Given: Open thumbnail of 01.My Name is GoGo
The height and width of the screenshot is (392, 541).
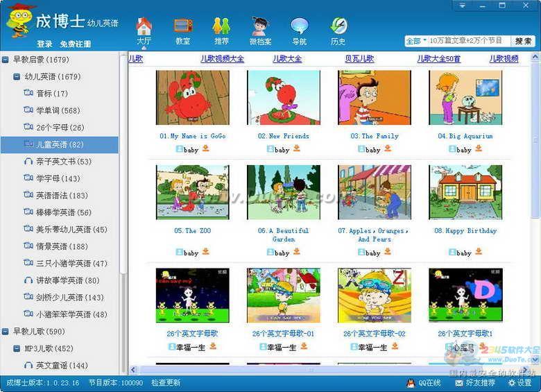Looking at the screenshot, I should tap(193, 98).
